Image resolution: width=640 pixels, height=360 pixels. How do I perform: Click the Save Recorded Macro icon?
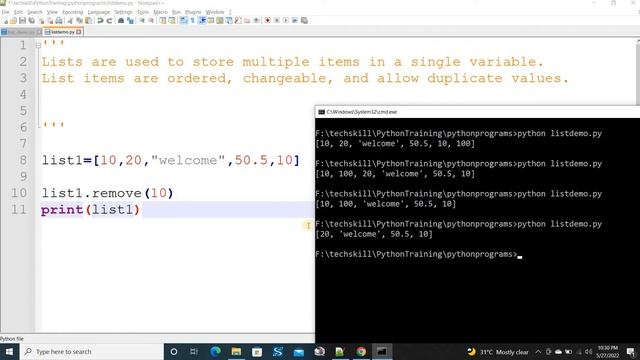304,20
